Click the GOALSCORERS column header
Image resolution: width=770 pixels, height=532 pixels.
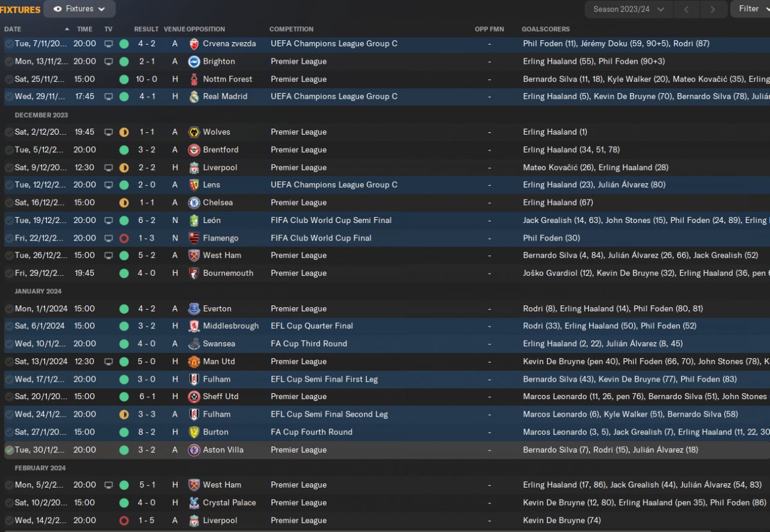[x=546, y=29]
